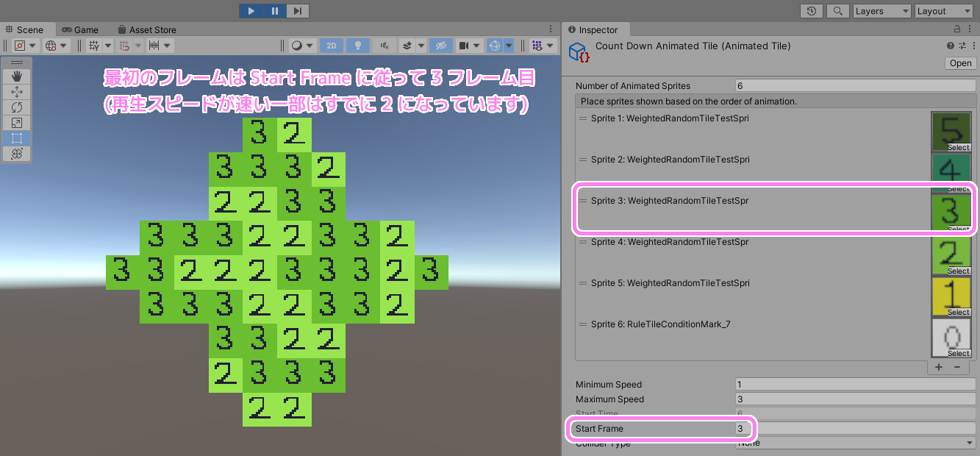Image resolution: width=980 pixels, height=456 pixels.
Task: Open the Layers dropdown
Action: click(x=881, y=11)
